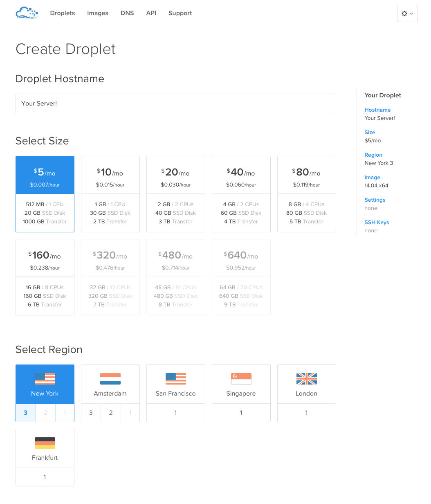
Task: Choose San Francisco datacenter 1
Action: click(176, 413)
